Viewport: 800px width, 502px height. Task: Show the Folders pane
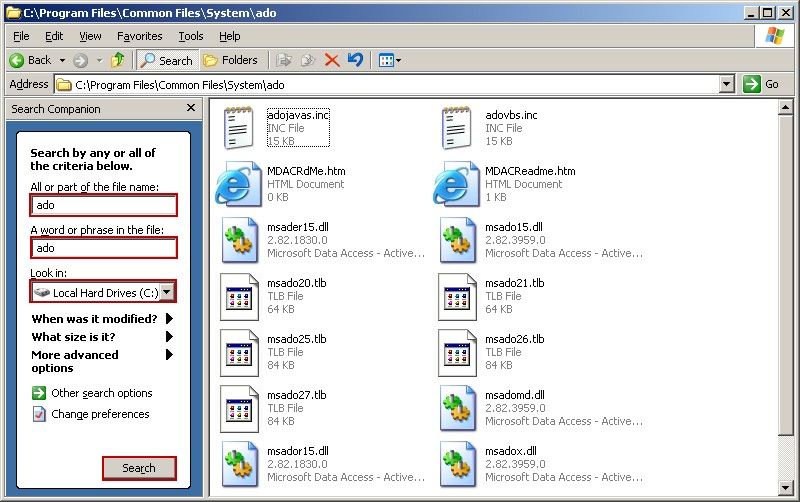pyautogui.click(x=230, y=60)
